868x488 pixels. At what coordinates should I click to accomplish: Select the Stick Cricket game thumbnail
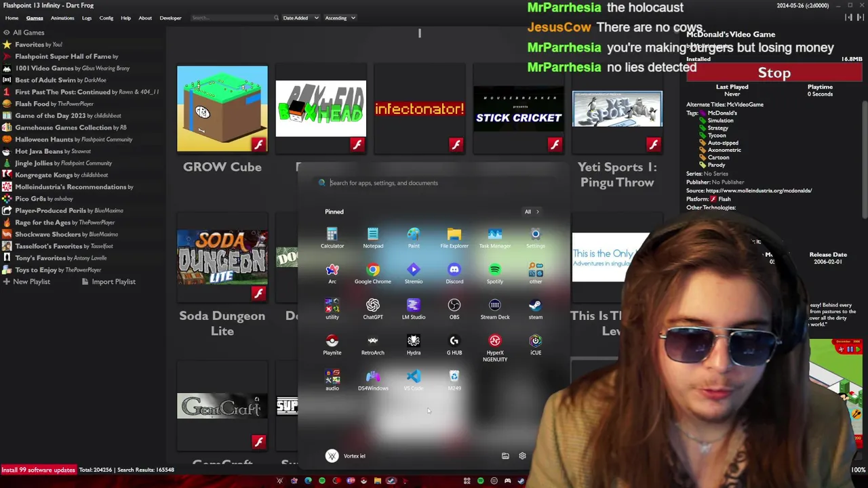point(519,108)
